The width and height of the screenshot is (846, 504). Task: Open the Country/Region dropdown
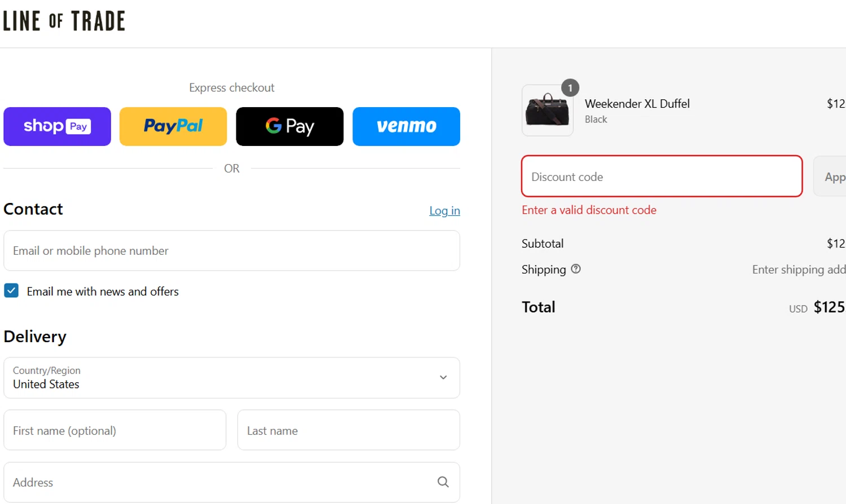232,378
